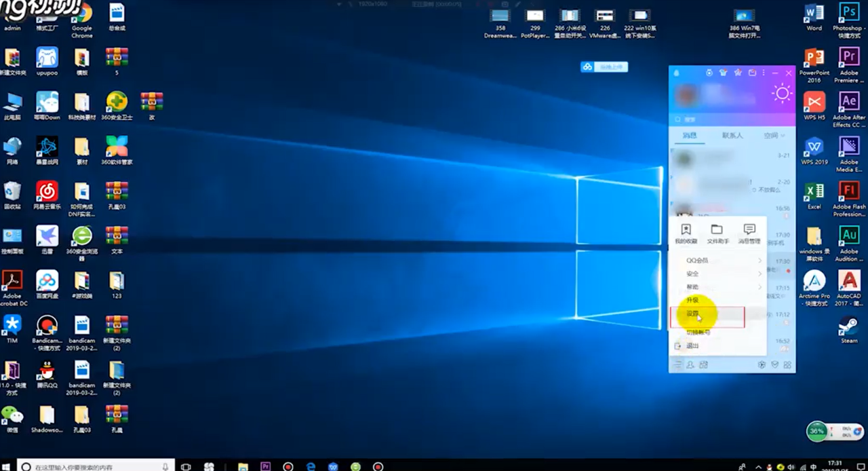Open the 360安全浏览器 desktop icon
The width and height of the screenshot is (868, 471).
[81, 243]
